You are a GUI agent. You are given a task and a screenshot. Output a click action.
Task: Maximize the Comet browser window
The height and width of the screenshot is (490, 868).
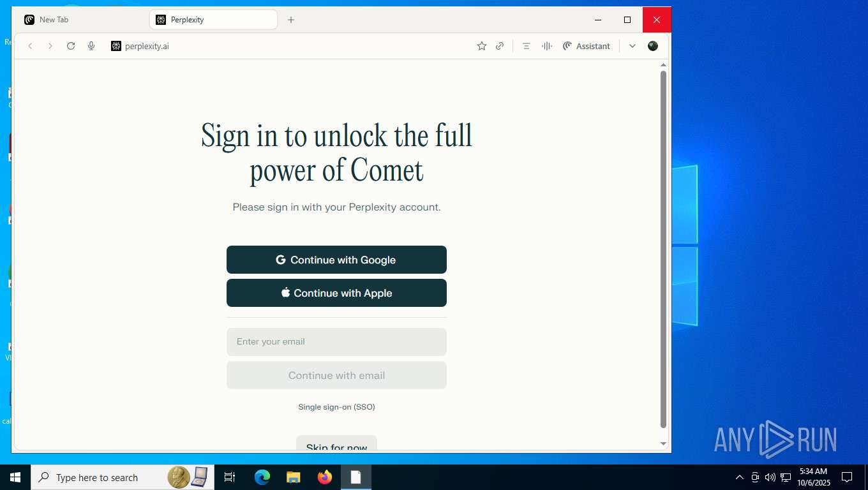click(x=627, y=20)
